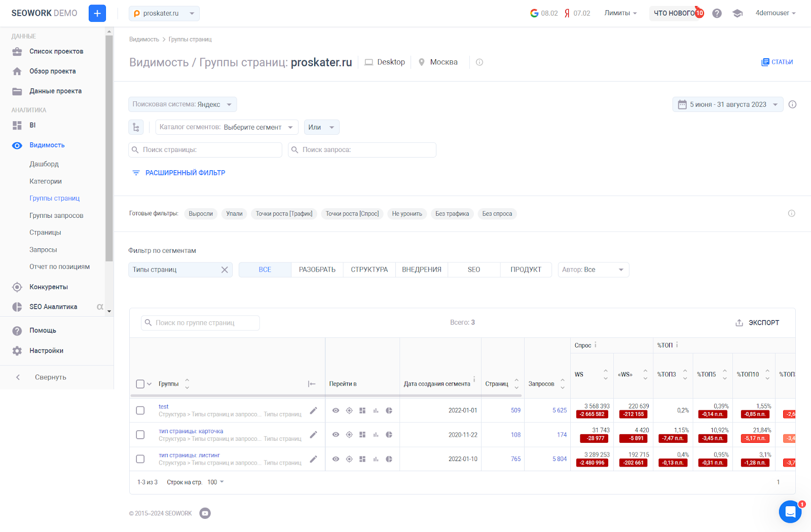Screen dimensions: 811x532
Task: Open Группы запросов in sidebar
Action: (56, 215)
